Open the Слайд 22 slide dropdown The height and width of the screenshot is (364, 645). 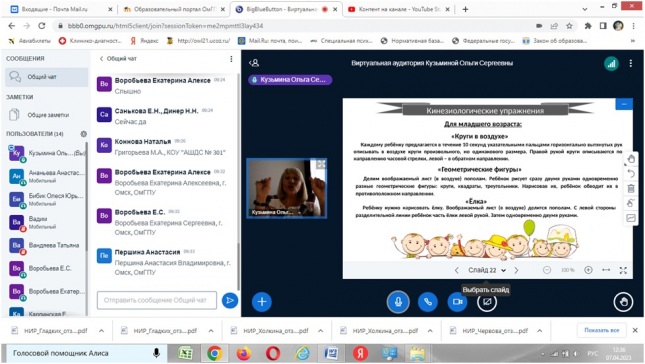(x=487, y=270)
